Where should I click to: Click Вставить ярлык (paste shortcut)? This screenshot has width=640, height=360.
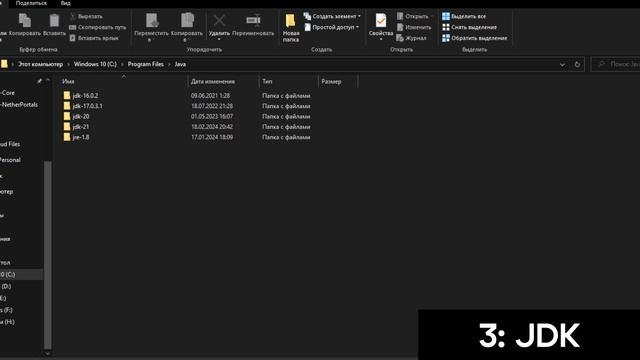94,38
